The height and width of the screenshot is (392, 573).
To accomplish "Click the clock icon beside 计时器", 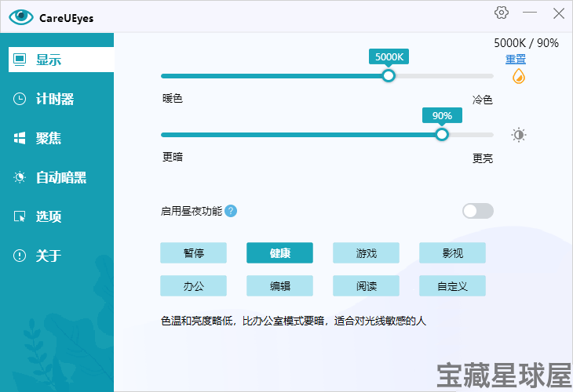I will pyautogui.click(x=20, y=99).
